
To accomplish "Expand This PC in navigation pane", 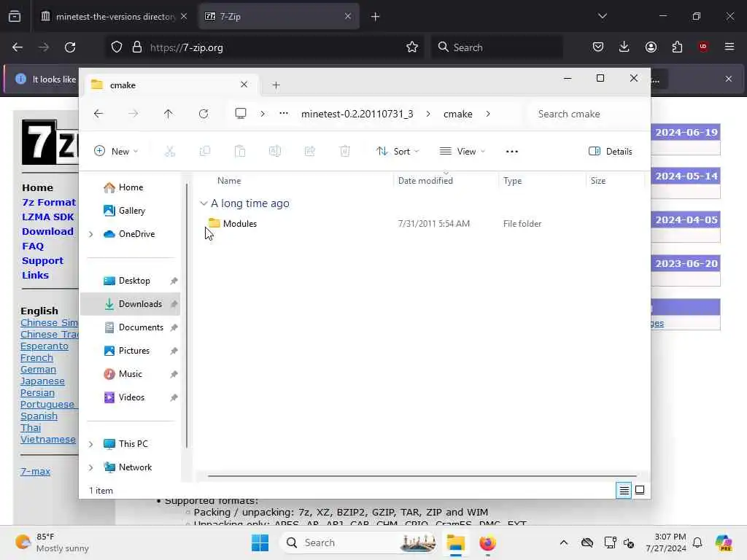I will click(91, 444).
